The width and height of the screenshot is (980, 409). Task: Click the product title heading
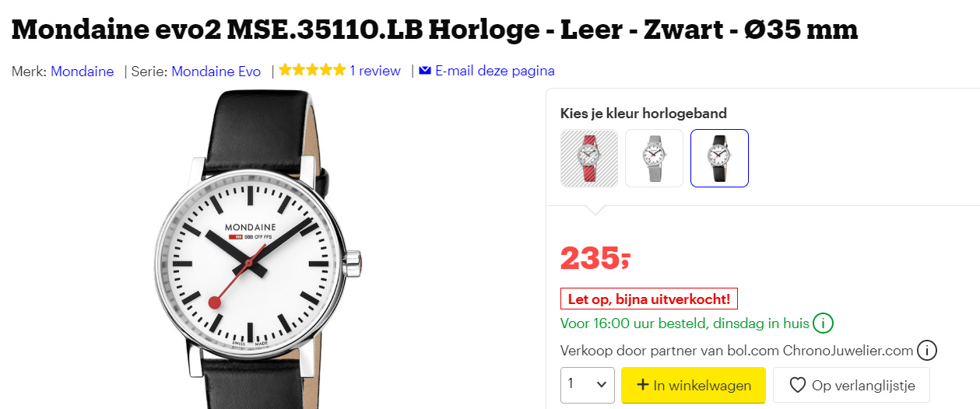[434, 30]
